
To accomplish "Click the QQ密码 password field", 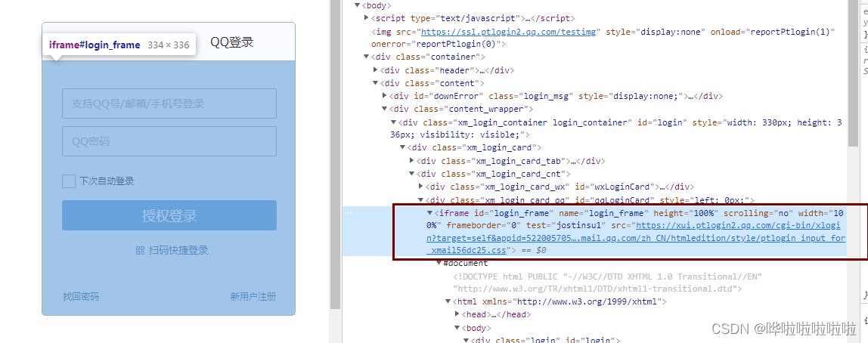I will [169, 141].
